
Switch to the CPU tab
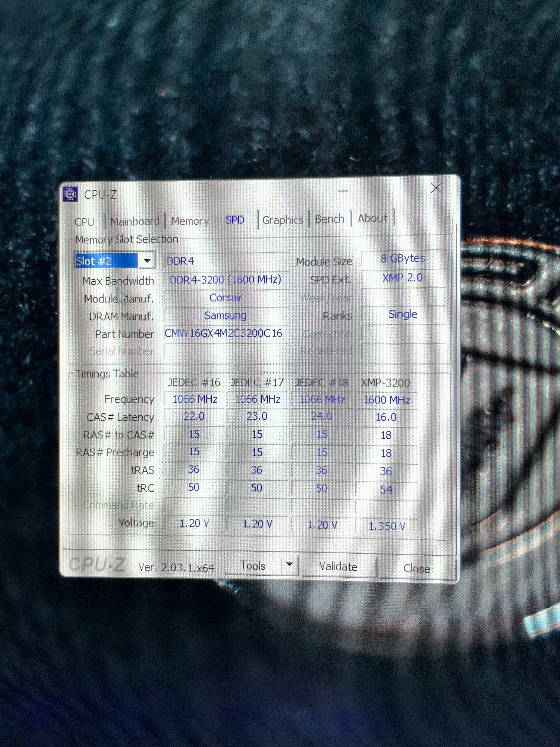pos(84,222)
